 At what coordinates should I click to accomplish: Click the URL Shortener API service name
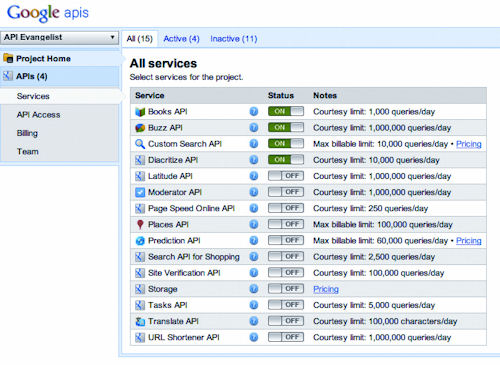pyautogui.click(x=184, y=337)
